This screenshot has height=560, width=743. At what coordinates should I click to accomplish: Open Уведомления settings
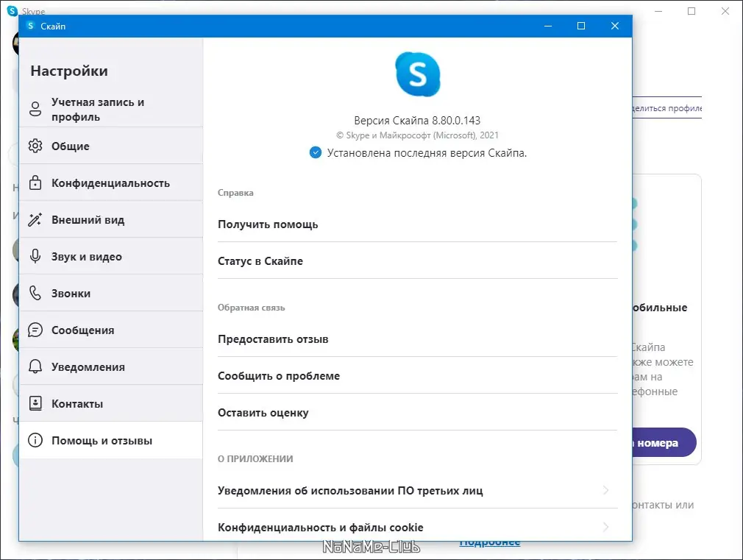point(111,366)
